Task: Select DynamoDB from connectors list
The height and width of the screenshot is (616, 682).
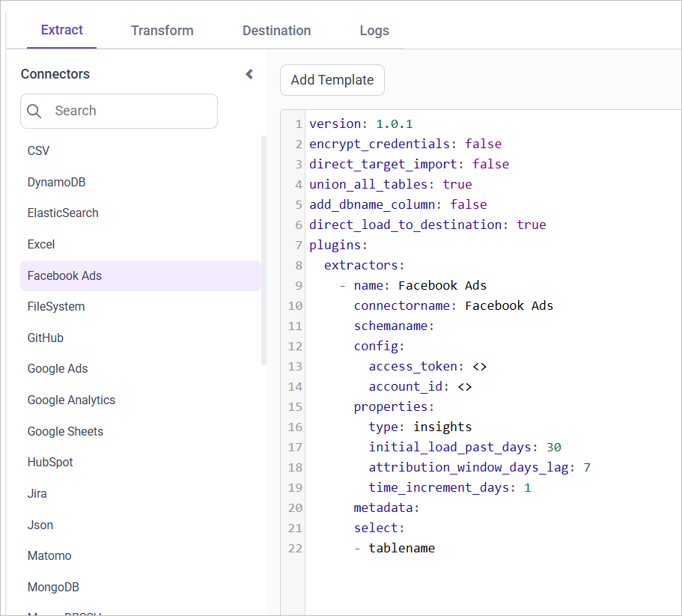Action: click(56, 182)
